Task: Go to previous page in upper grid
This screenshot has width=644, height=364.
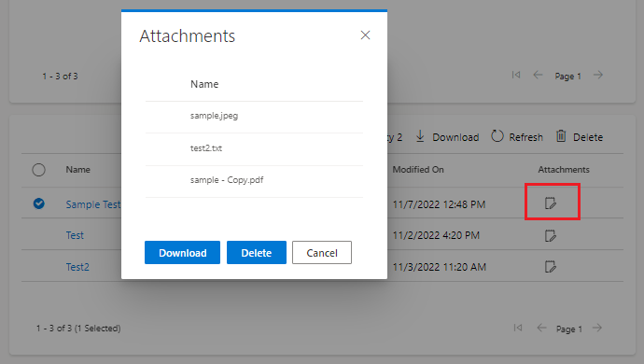Action: (x=538, y=75)
